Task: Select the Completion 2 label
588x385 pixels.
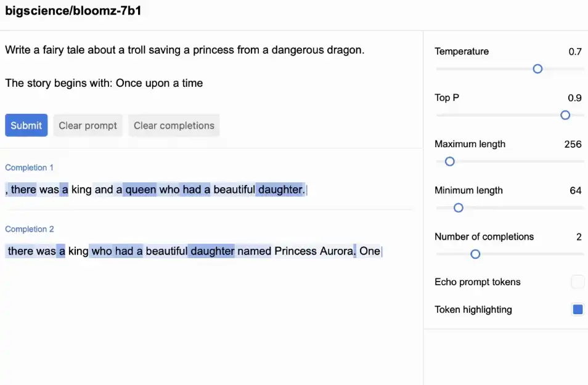Action: [x=30, y=229]
